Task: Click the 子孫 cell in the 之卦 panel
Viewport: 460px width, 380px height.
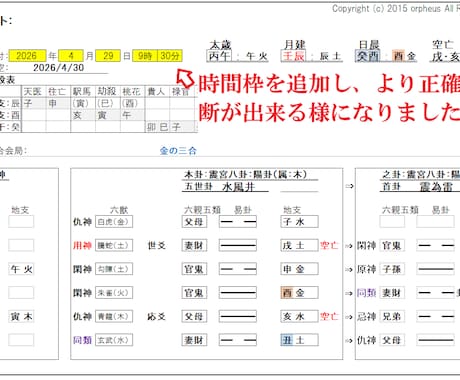Action: [392, 269]
